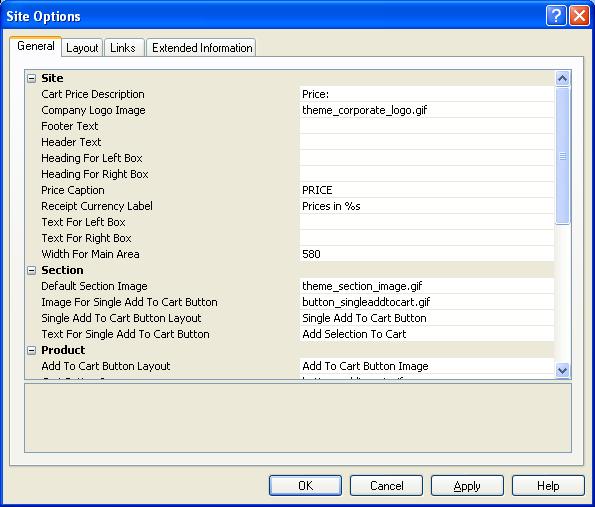Click the scrollbar up arrow
The height and width of the screenshot is (507, 595).
tap(562, 79)
